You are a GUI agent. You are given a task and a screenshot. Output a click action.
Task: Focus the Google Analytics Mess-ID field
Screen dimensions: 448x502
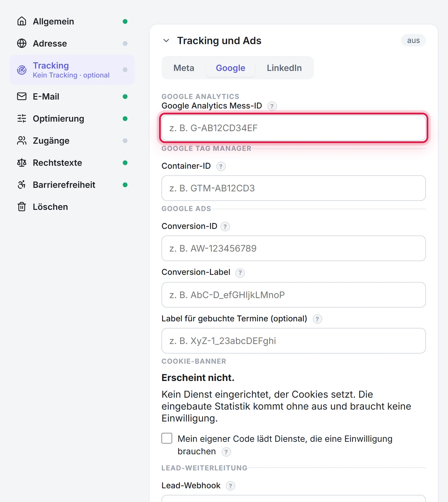[x=294, y=128]
